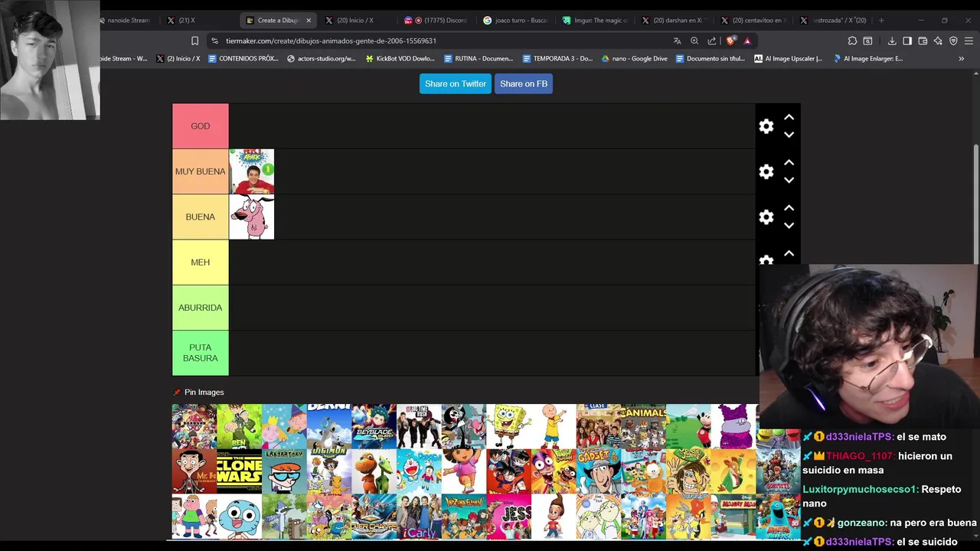Pick Art Attack image in MUY BUENA row
Viewport: 980px width, 551px height.
[x=252, y=171]
